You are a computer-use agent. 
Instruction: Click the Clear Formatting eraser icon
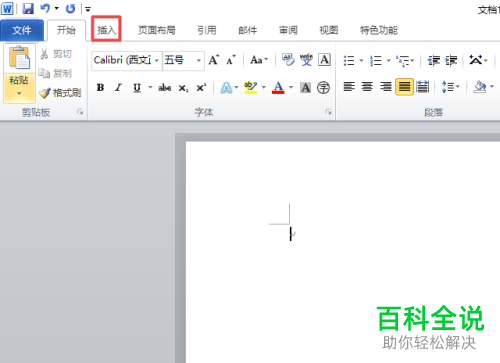pos(288,60)
